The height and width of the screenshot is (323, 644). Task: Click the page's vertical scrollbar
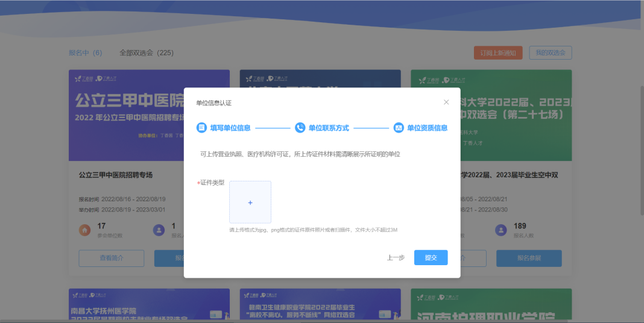[640, 151]
